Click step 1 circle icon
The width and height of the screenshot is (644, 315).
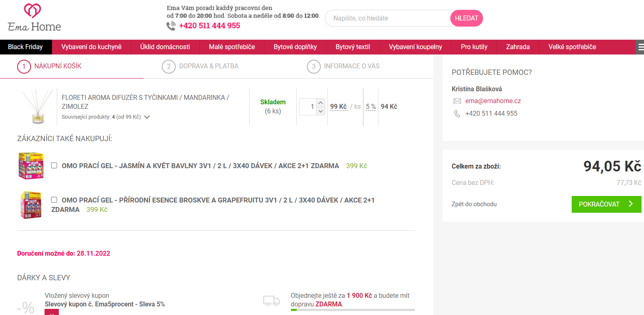(x=24, y=67)
